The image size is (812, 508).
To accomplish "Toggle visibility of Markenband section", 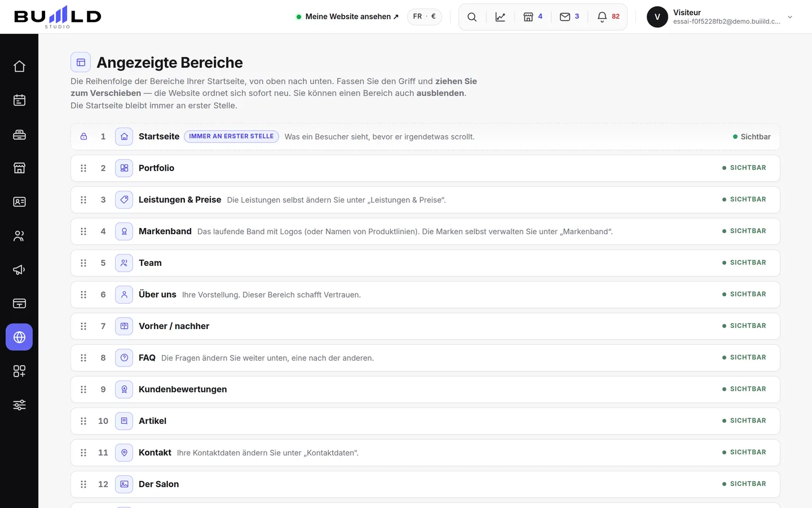I will (x=744, y=231).
